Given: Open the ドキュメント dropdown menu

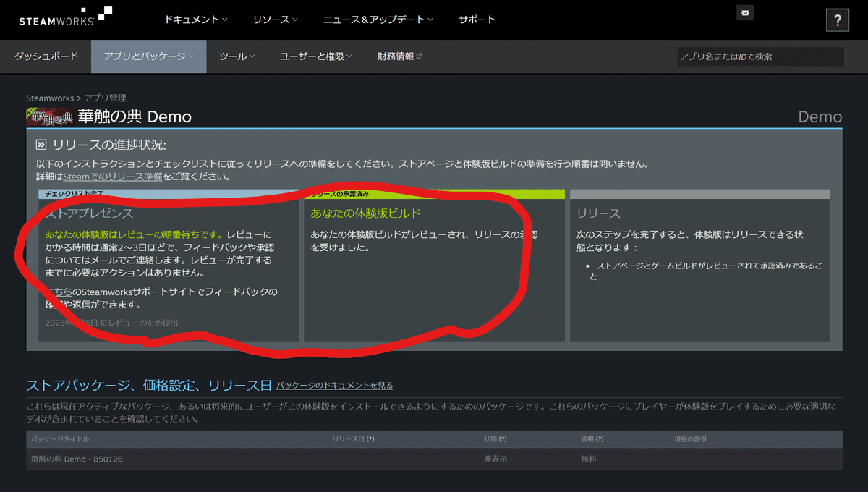Looking at the screenshot, I should click(196, 20).
